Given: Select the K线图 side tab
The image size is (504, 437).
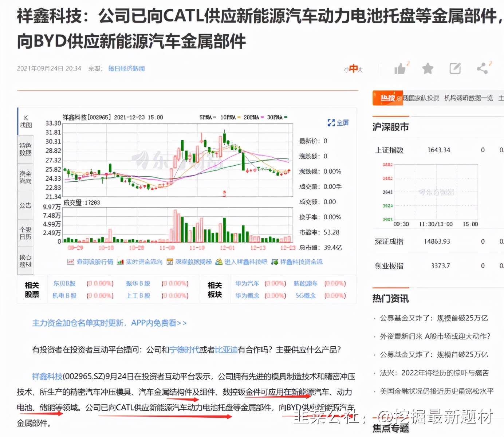Looking at the screenshot, I should click(25, 122).
